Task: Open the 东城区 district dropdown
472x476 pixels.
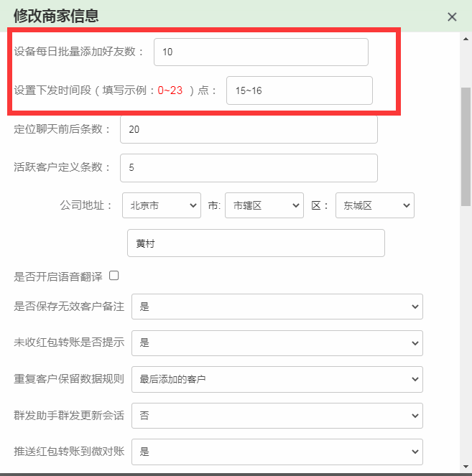Action: coord(374,205)
